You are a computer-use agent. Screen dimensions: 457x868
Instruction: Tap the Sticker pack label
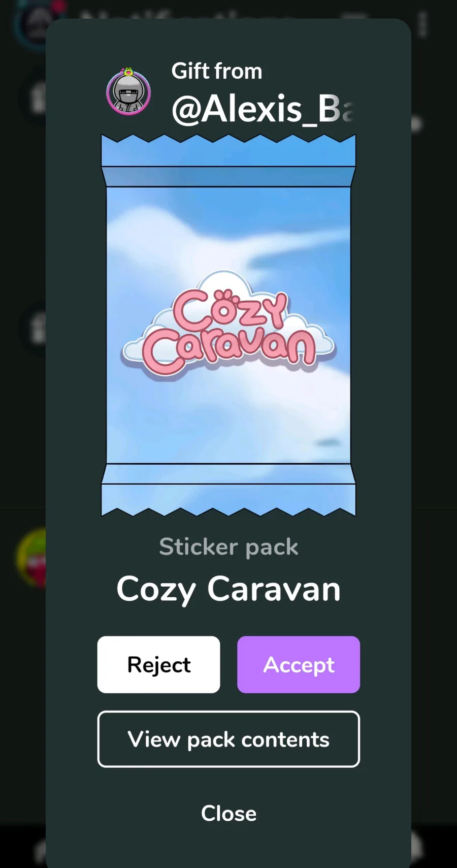coord(228,547)
